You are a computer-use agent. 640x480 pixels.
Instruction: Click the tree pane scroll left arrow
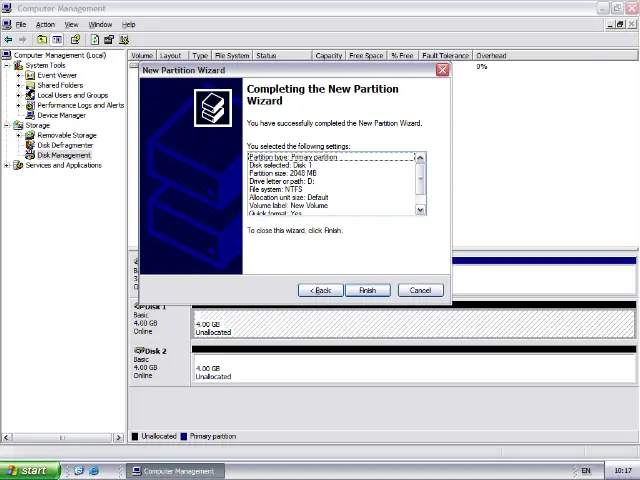click(x=6, y=438)
